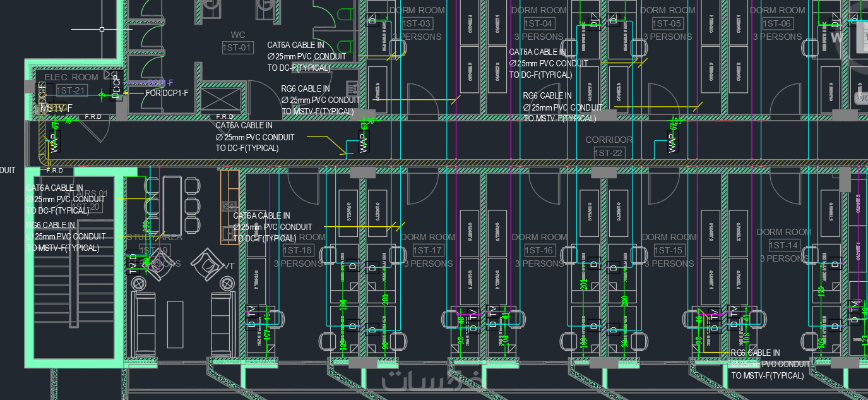Click RG6 CABLE IN note near 1ST-15
868x400 pixels.
pyautogui.click(x=755, y=353)
